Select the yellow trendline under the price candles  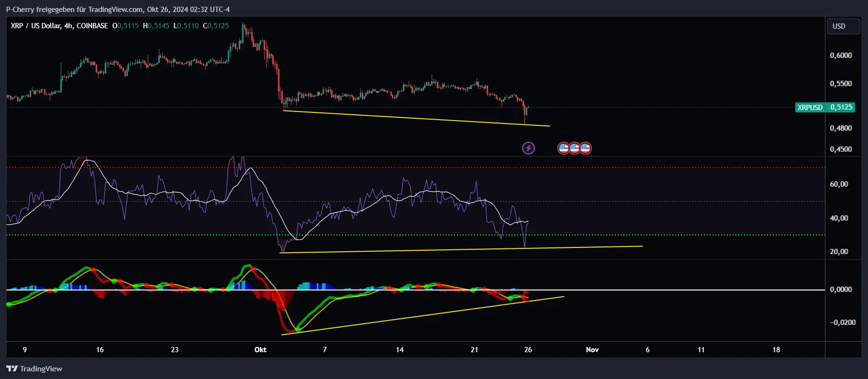tap(416, 118)
